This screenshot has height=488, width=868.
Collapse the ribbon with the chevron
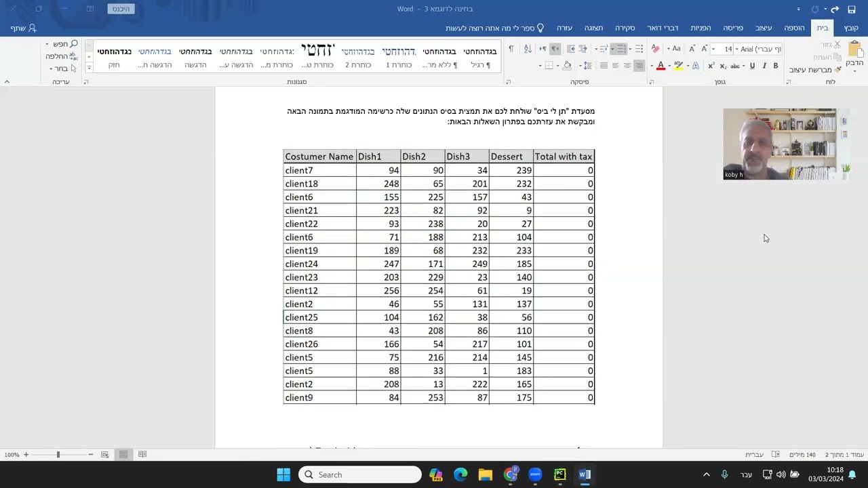[x=7, y=82]
